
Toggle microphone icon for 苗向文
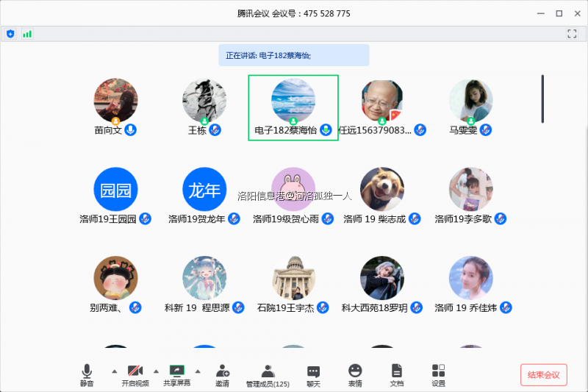(x=131, y=130)
